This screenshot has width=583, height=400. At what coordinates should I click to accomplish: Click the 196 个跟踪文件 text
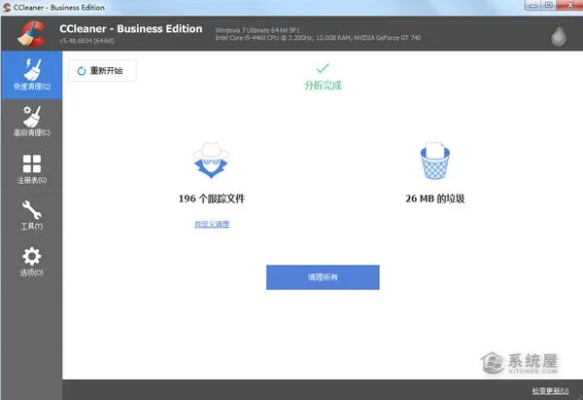[x=212, y=199]
